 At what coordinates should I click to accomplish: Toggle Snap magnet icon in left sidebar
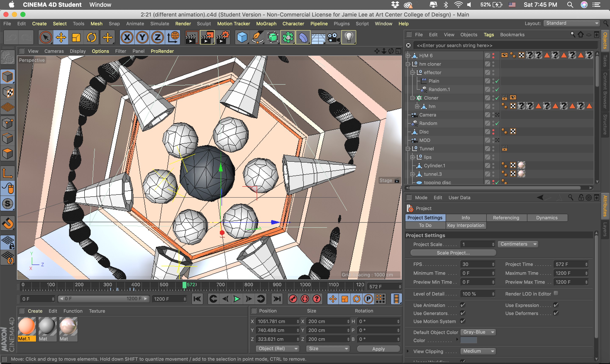tap(8, 223)
